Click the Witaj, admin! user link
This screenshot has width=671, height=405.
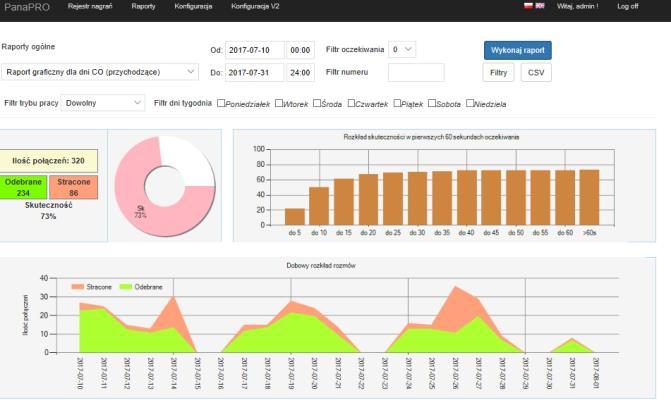click(577, 6)
